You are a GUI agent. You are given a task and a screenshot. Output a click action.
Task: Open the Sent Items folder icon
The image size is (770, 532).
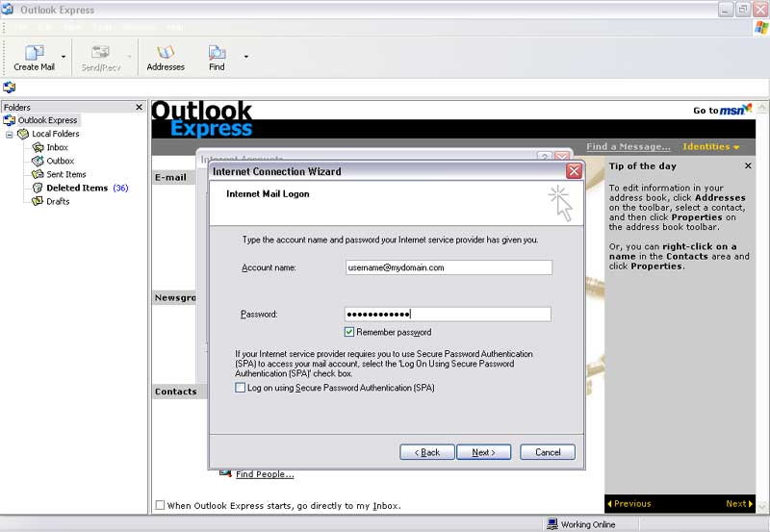(38, 174)
